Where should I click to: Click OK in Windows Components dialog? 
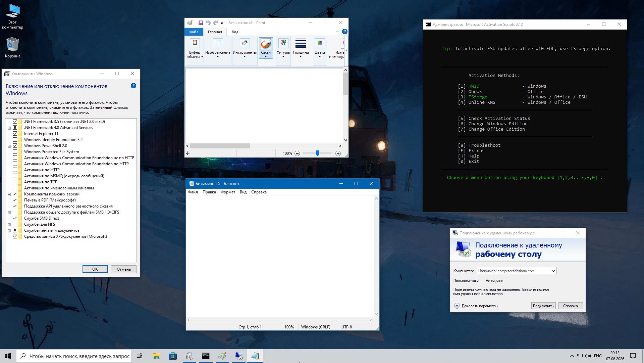point(95,269)
